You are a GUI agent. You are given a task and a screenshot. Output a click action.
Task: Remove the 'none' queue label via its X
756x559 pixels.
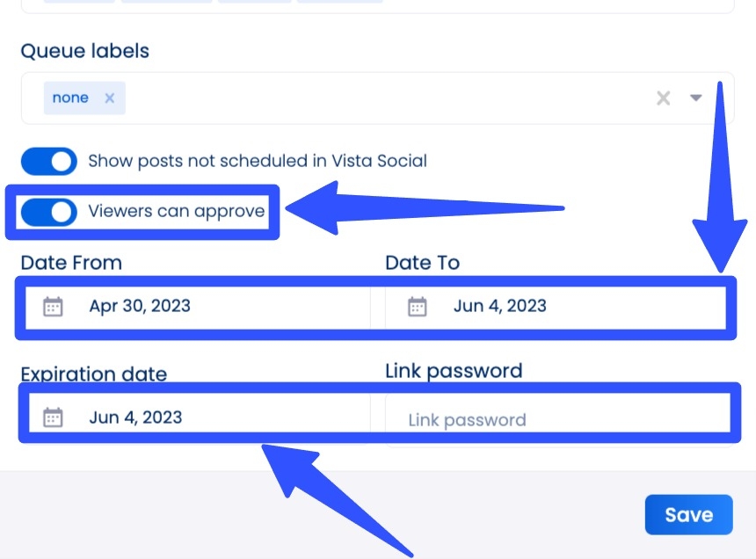point(109,98)
